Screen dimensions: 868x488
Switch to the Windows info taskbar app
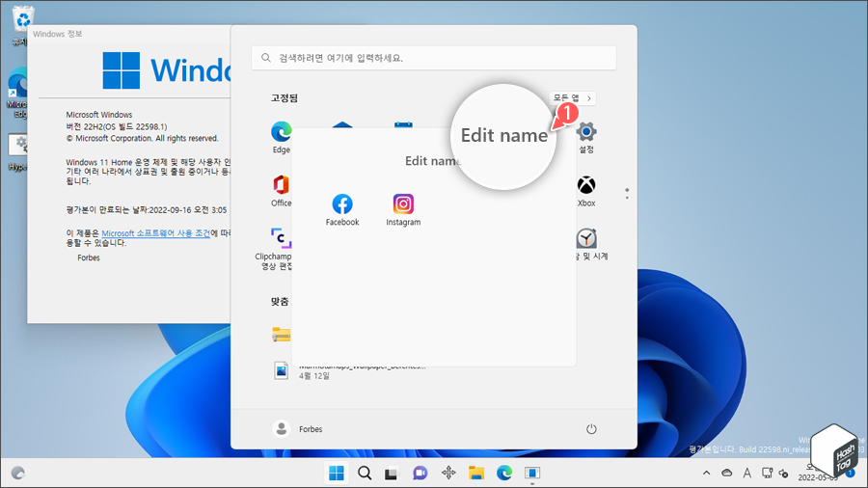click(532, 474)
